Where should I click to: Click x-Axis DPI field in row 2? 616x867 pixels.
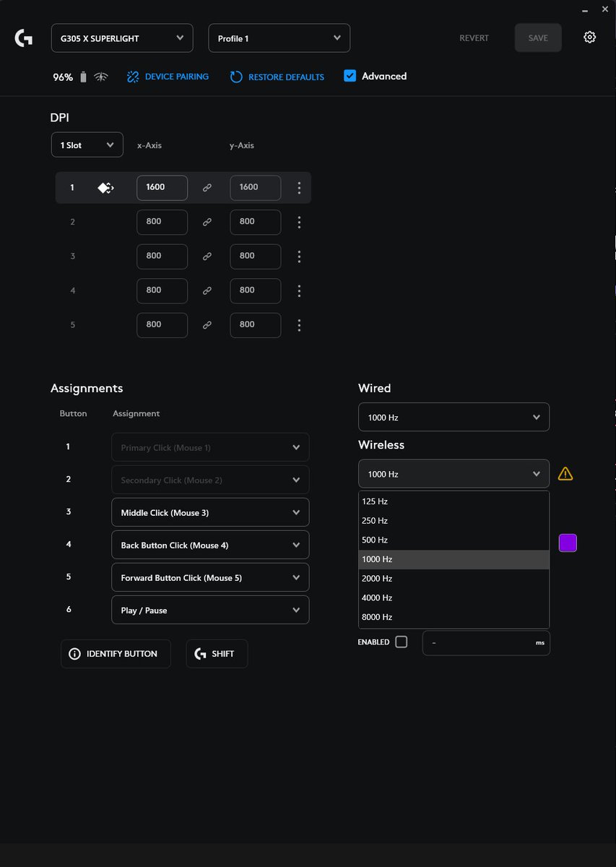[162, 223]
